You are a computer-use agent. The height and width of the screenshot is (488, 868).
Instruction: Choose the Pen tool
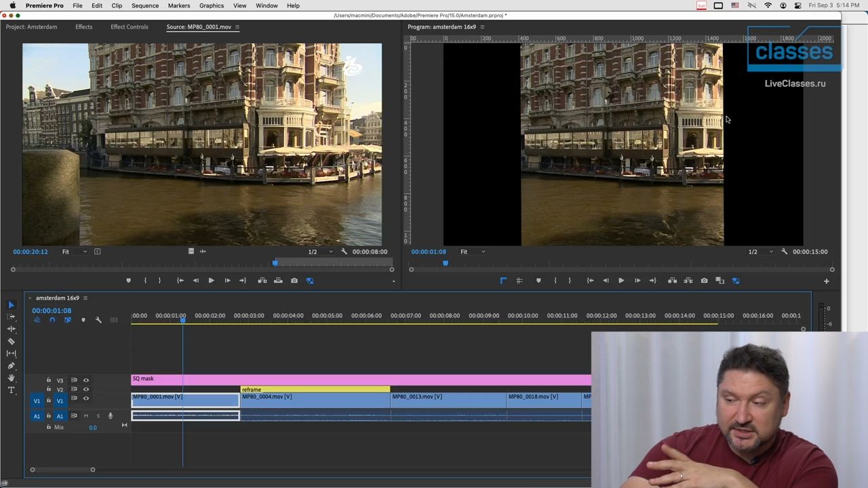click(11, 366)
